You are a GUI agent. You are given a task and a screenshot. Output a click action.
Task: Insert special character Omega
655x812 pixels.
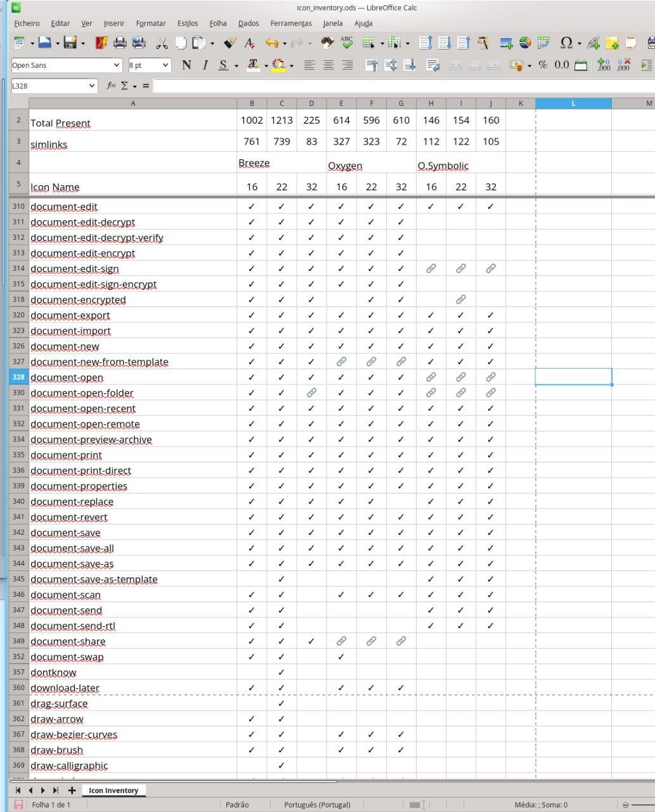(x=566, y=43)
